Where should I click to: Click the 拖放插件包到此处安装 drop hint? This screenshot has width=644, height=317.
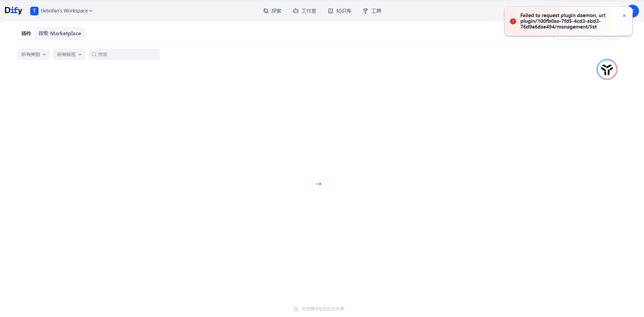(319, 309)
